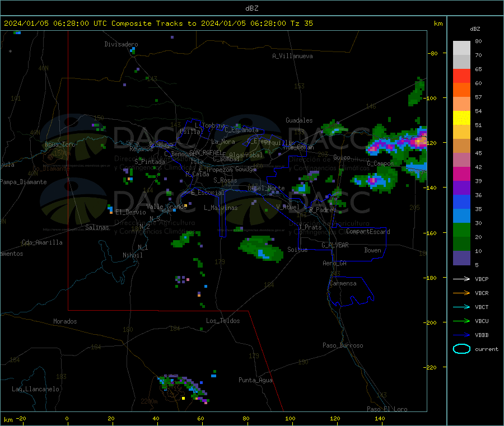Select the magenta 39 dBZ color swatch

tap(461, 174)
